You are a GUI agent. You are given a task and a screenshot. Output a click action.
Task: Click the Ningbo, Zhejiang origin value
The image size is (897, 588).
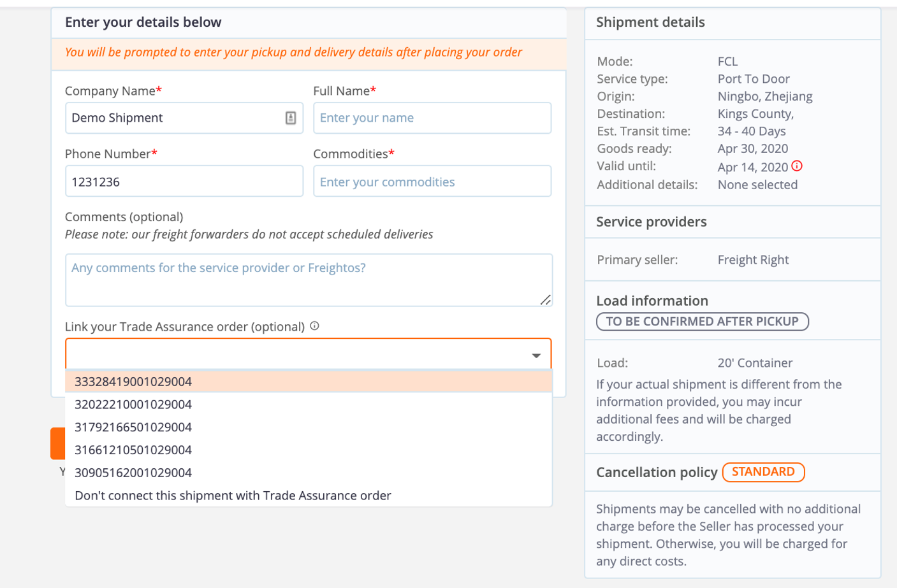pyautogui.click(x=765, y=96)
